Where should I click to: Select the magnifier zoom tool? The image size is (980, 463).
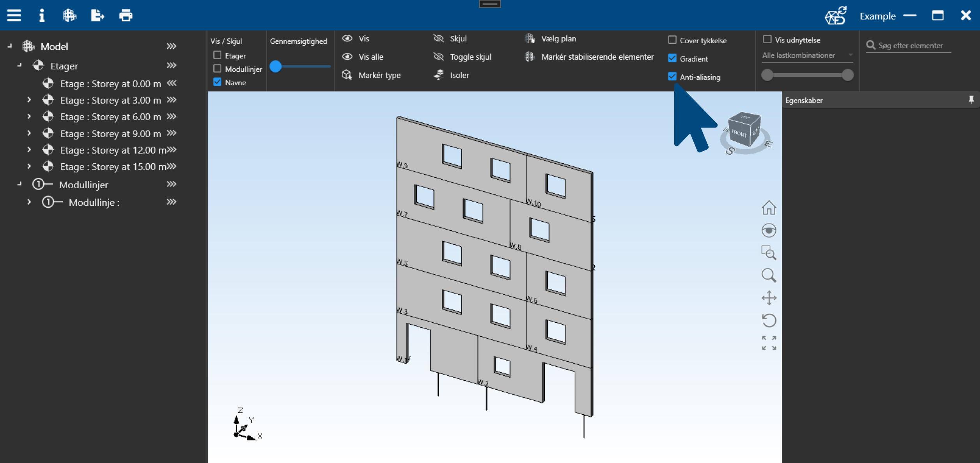click(x=769, y=275)
